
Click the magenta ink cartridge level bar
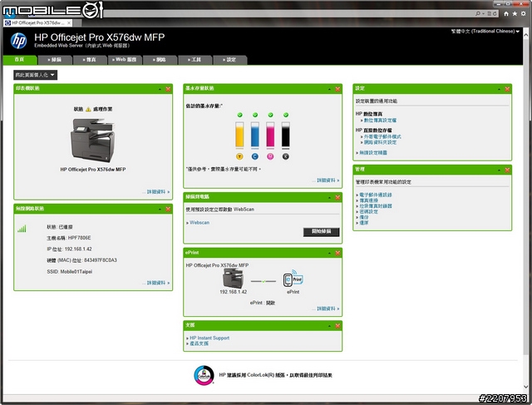(x=270, y=135)
